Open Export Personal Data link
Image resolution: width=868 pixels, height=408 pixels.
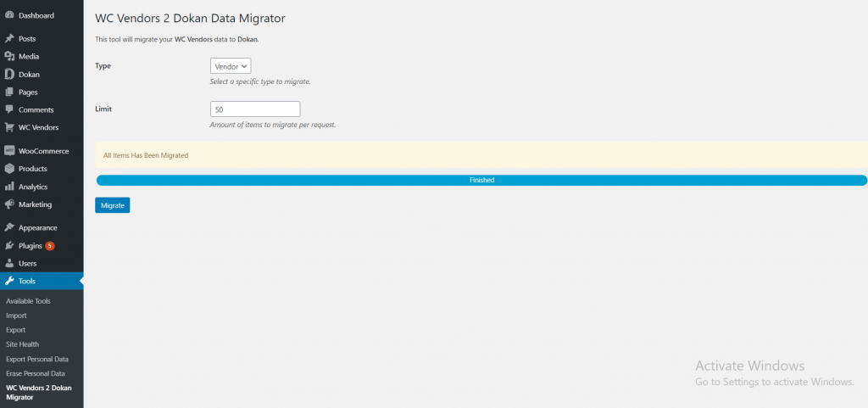[x=37, y=360]
